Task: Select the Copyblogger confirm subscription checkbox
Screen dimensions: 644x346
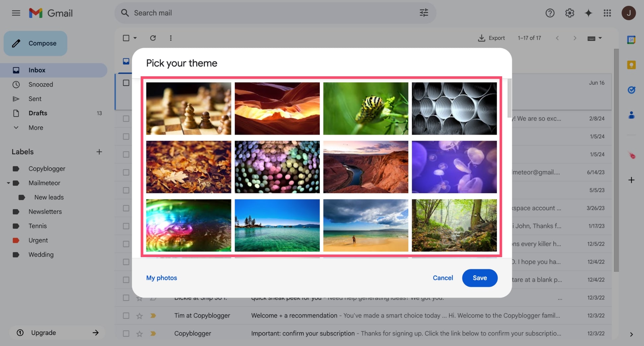Action: click(x=126, y=333)
